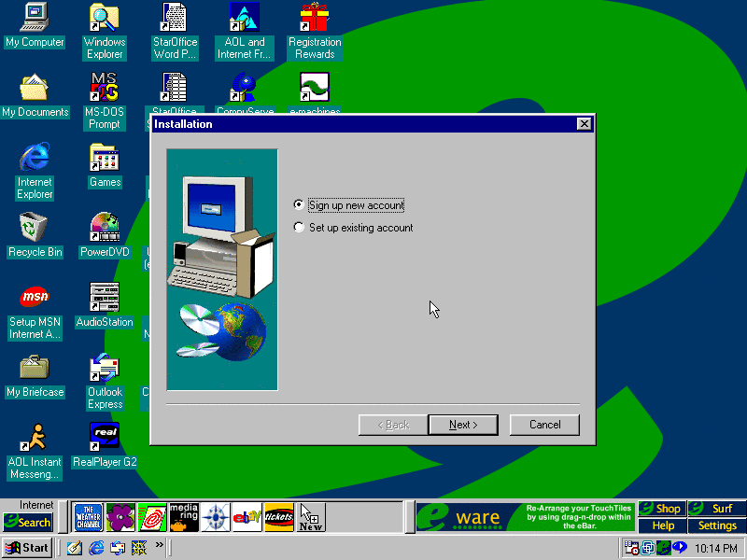Open the Windows Start menu

(27, 548)
